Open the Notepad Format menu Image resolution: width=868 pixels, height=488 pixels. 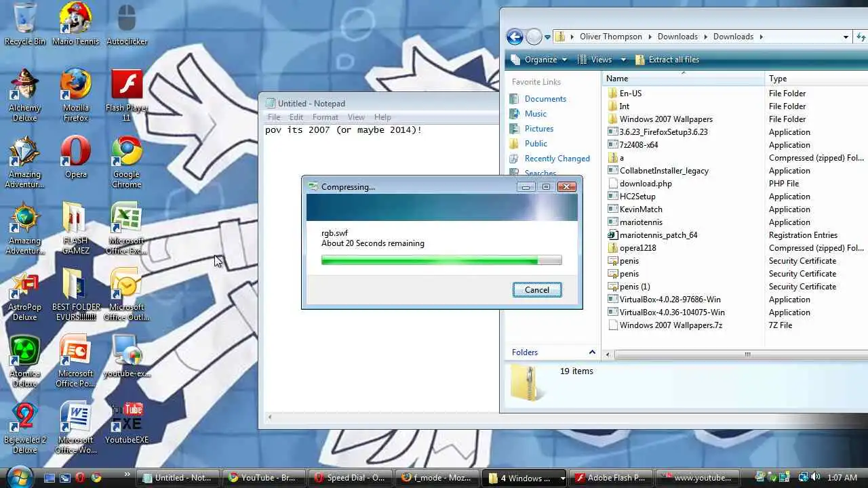(325, 117)
